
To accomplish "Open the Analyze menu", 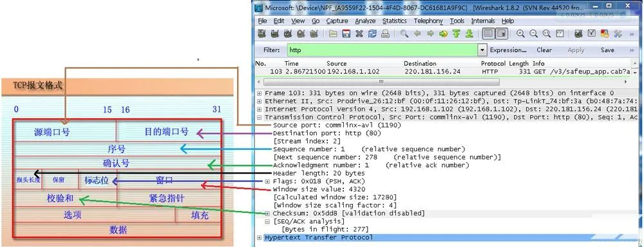I will tap(365, 21).
